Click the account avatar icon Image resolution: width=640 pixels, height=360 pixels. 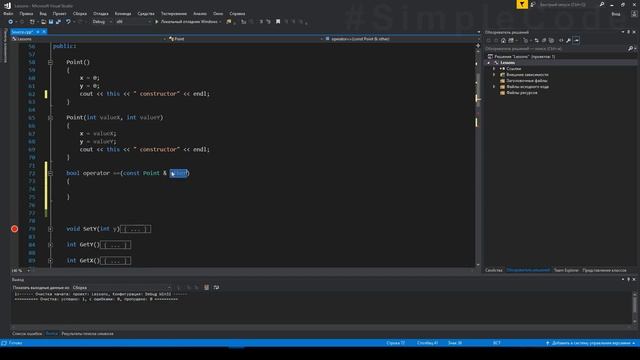[634, 14]
